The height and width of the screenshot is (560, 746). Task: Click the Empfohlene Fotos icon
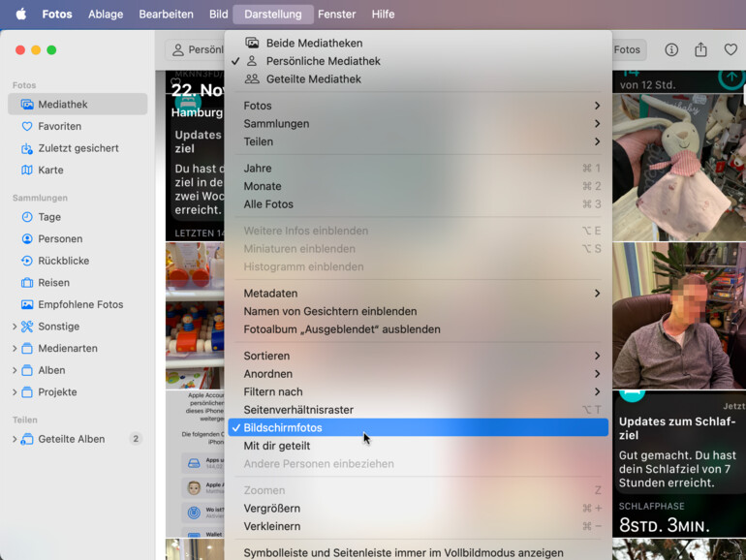27,304
